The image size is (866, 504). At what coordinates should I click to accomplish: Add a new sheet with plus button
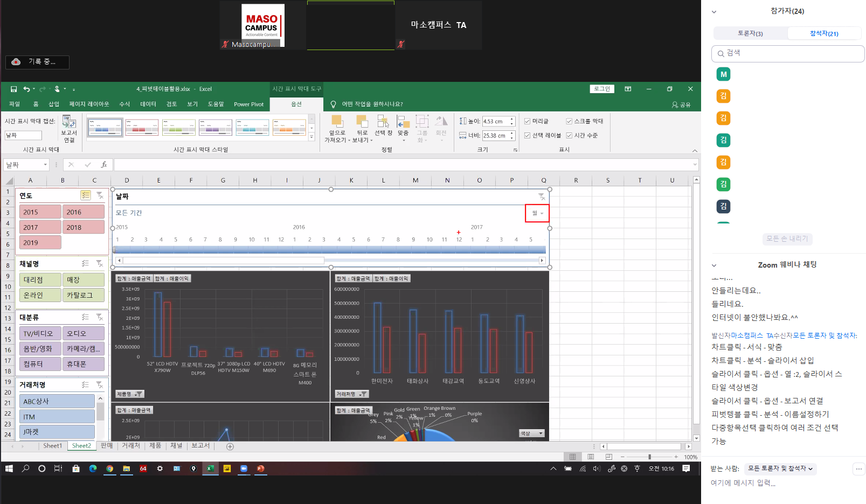230,446
